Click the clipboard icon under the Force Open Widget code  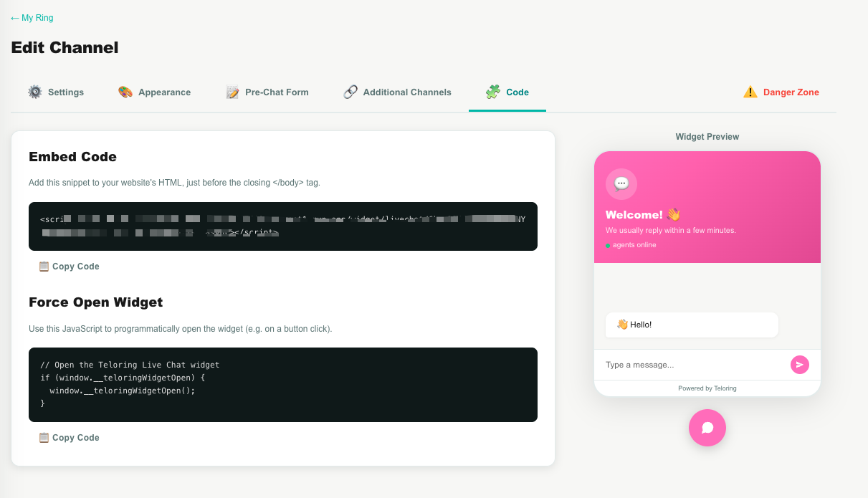click(x=44, y=437)
